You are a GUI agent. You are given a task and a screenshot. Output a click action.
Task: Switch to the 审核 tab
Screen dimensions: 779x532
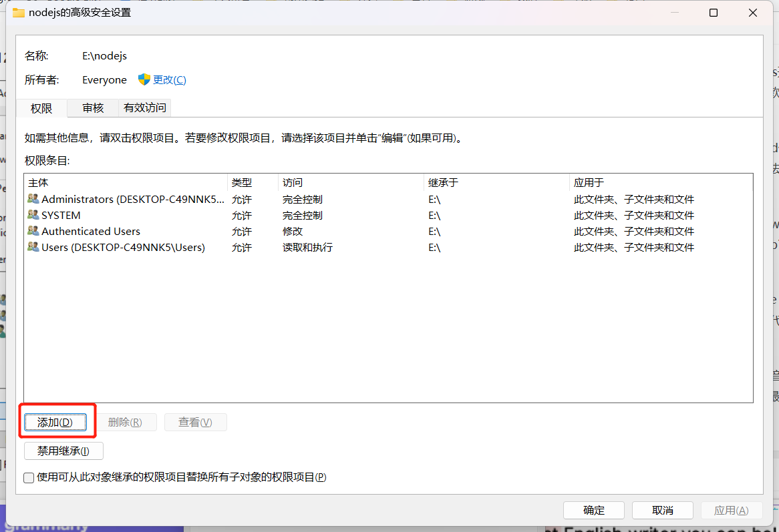(92, 107)
